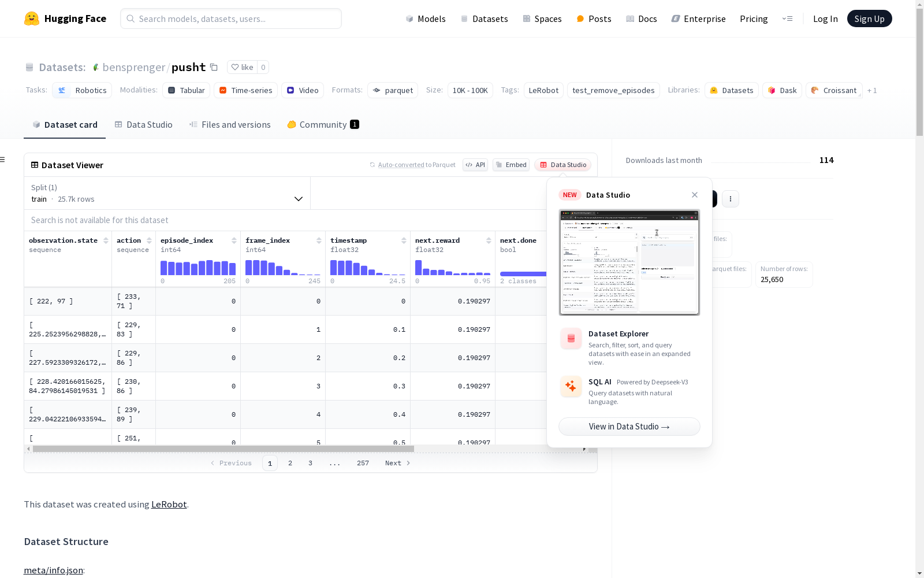This screenshot has height=578, width=924.
Task: Expand the +1 more libraries
Action: (872, 91)
